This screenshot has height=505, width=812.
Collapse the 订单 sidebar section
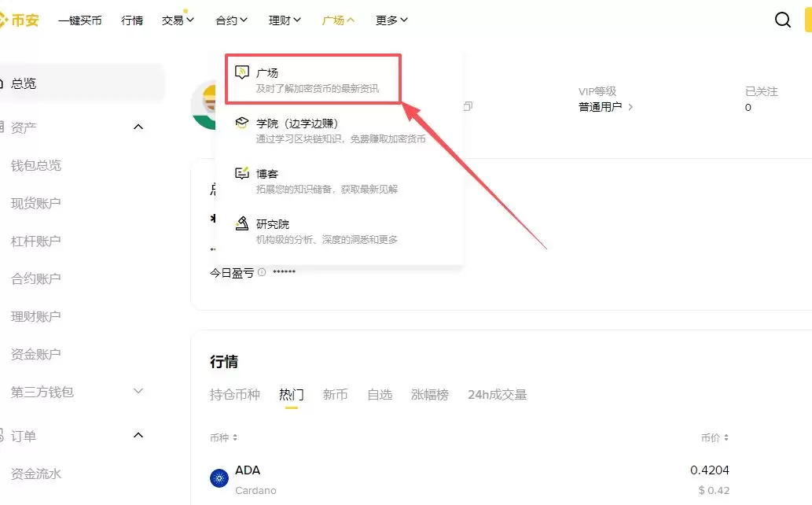tap(138, 435)
